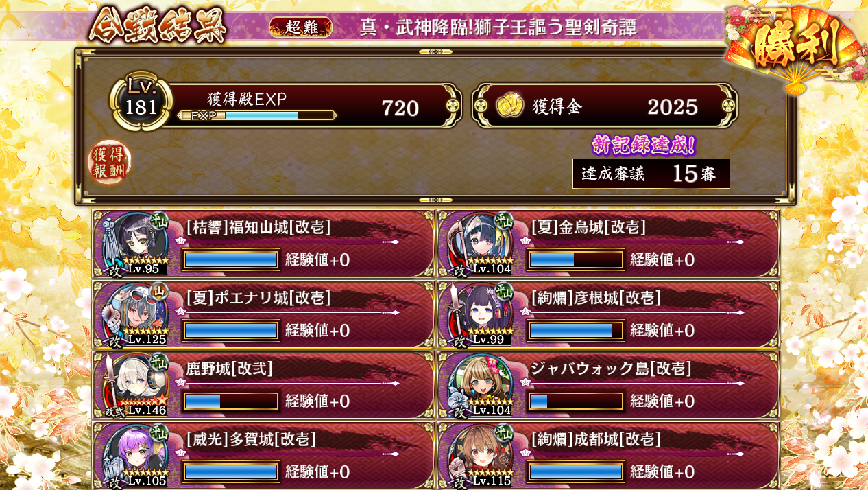Click the 達成審議 15審 record box
This screenshot has height=490, width=868.
click(x=651, y=174)
